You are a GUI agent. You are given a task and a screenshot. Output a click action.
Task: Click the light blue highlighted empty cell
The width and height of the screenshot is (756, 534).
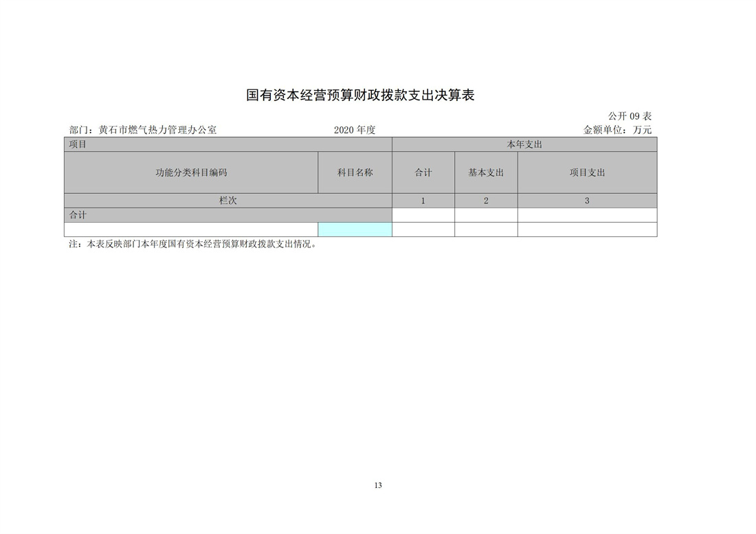click(355, 230)
